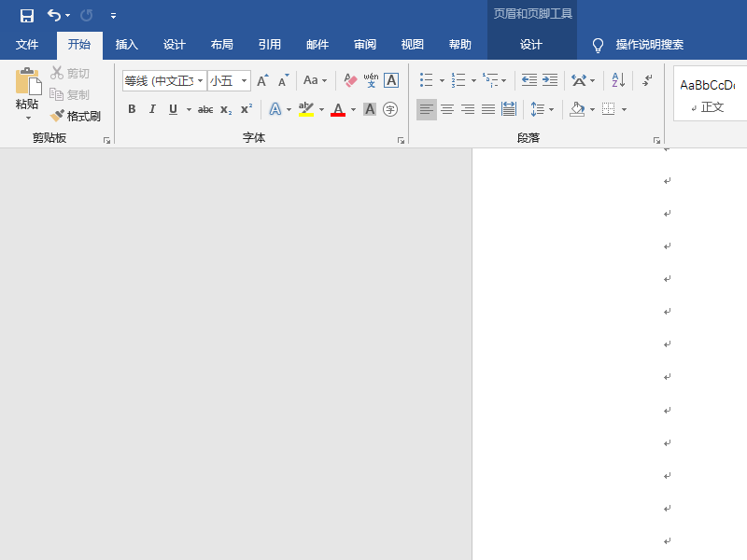
Task: Click the Undo arrow icon
Action: 54,15
